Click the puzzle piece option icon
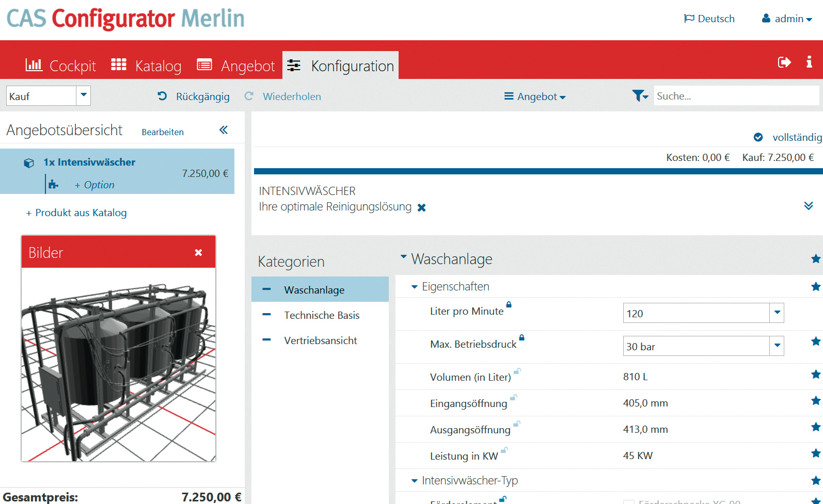The height and width of the screenshot is (504, 823). (53, 185)
